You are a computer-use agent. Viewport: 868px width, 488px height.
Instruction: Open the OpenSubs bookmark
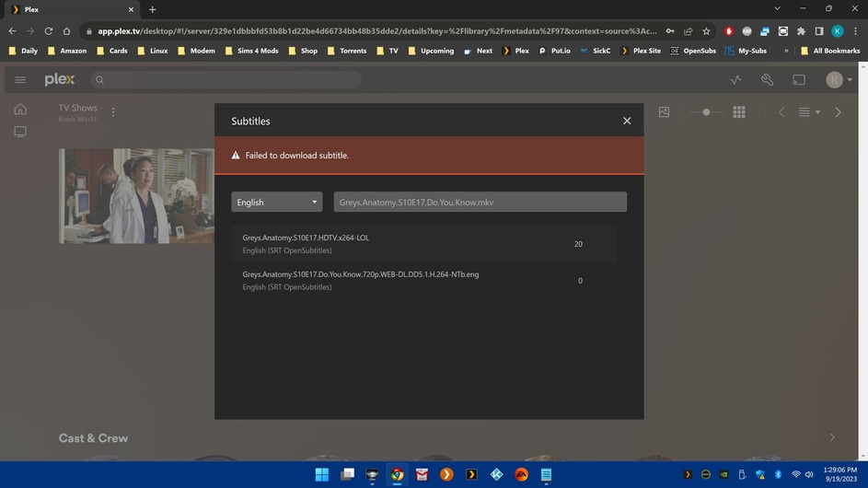[x=693, y=51]
